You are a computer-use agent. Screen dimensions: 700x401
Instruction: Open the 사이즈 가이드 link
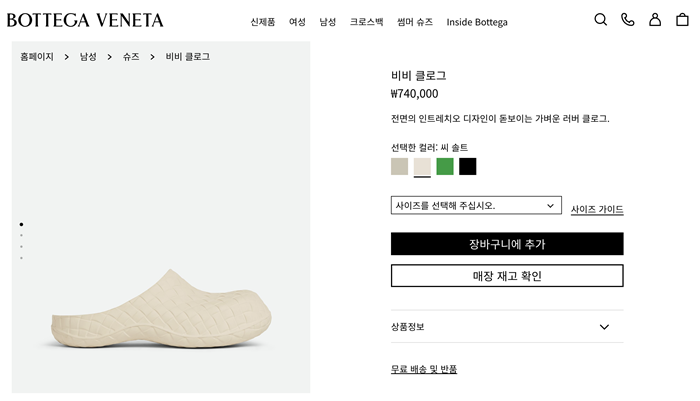coord(597,209)
